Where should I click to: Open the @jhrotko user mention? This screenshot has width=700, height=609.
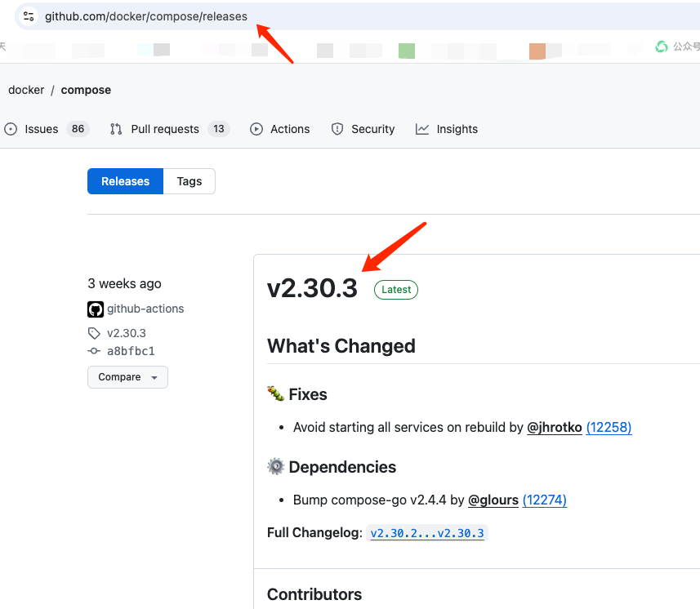tap(555, 428)
